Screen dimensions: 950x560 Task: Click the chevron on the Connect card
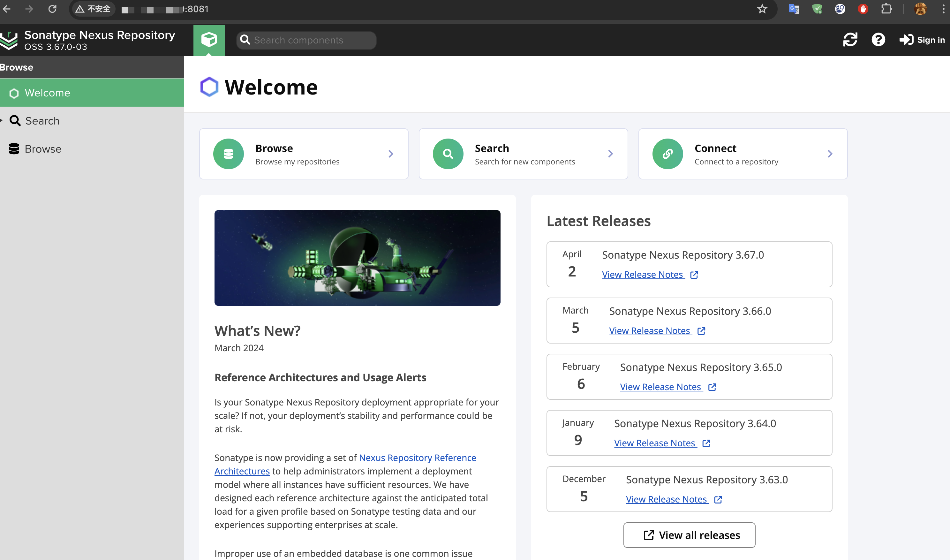tap(830, 154)
